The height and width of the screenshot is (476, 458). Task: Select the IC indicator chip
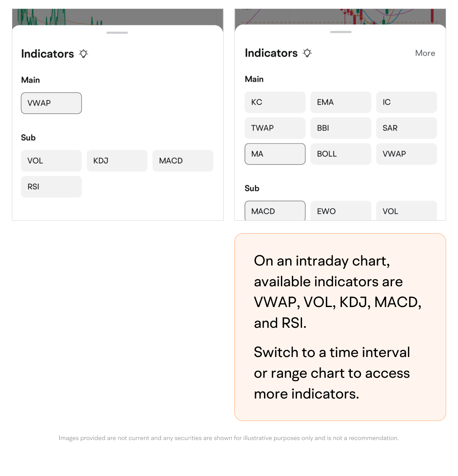click(x=406, y=102)
